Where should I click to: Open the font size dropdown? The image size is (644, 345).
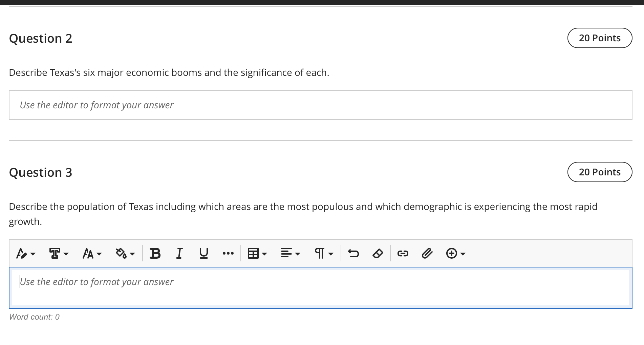click(x=92, y=253)
